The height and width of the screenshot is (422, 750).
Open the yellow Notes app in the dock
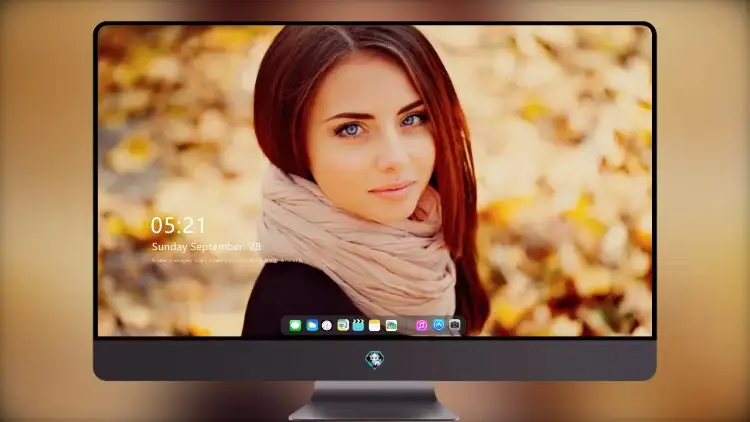pyautogui.click(x=375, y=326)
